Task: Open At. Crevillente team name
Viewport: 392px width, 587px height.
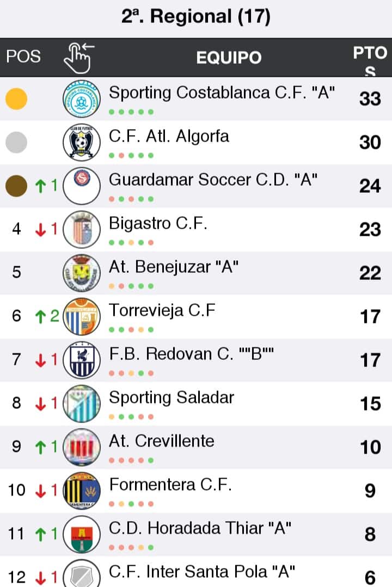Action: point(161,441)
